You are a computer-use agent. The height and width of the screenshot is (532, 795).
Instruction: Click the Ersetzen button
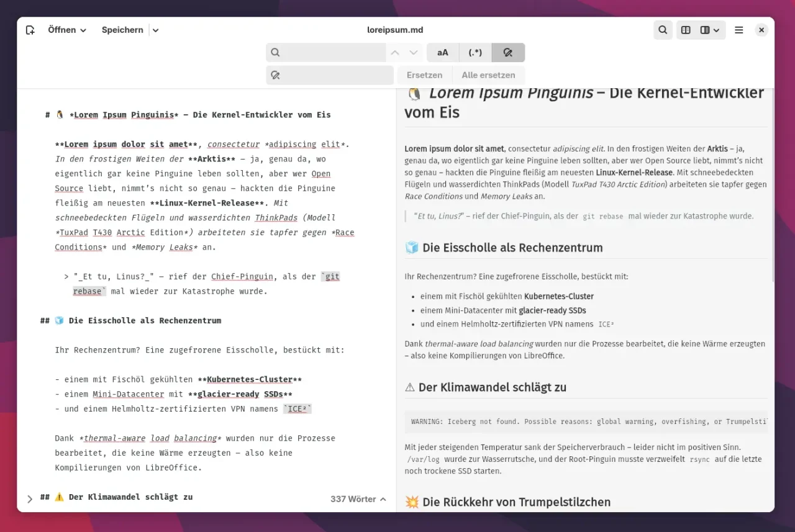pyautogui.click(x=424, y=75)
